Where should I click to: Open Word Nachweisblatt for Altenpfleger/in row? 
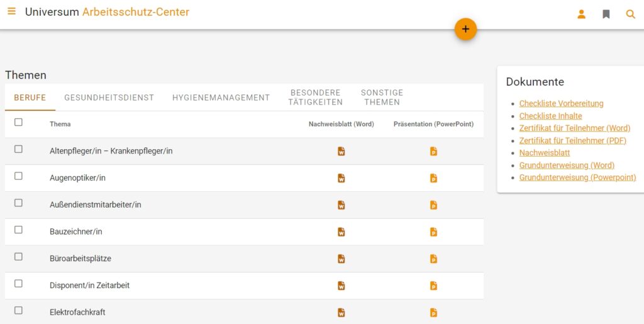click(x=341, y=151)
